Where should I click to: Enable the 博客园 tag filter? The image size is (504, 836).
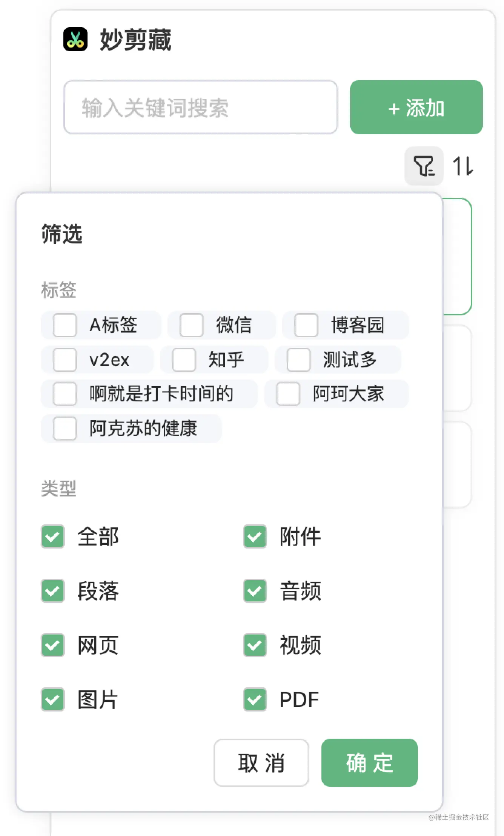(306, 325)
